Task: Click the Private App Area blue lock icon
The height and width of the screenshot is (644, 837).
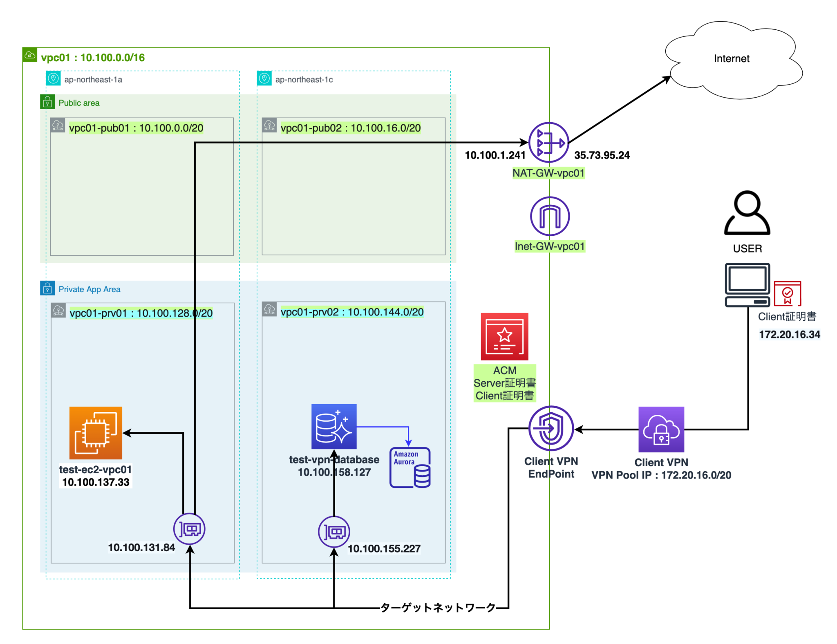Action: [x=47, y=288]
